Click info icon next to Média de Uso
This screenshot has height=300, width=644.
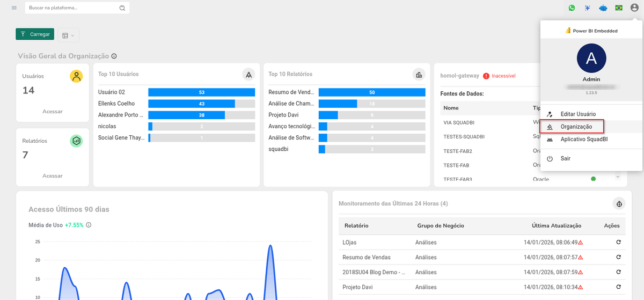point(89,225)
